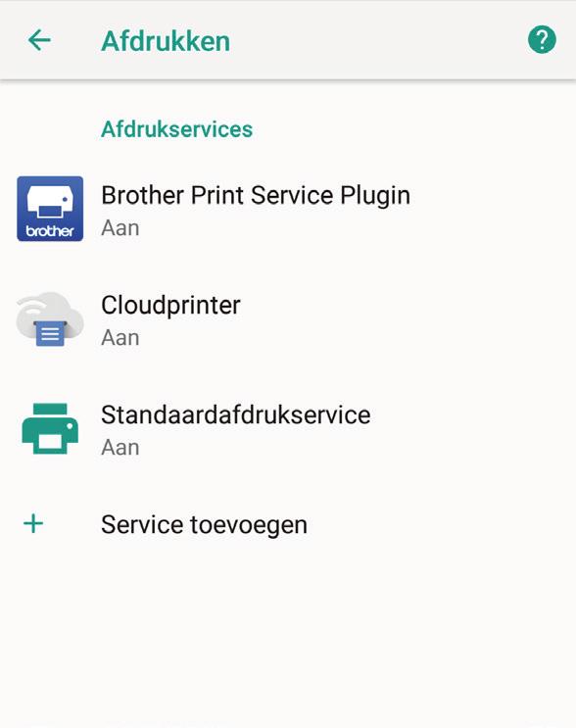Screen dimensions: 576x728
Task: Tap the Cloudprinter cloud icon
Action: click(x=50, y=319)
